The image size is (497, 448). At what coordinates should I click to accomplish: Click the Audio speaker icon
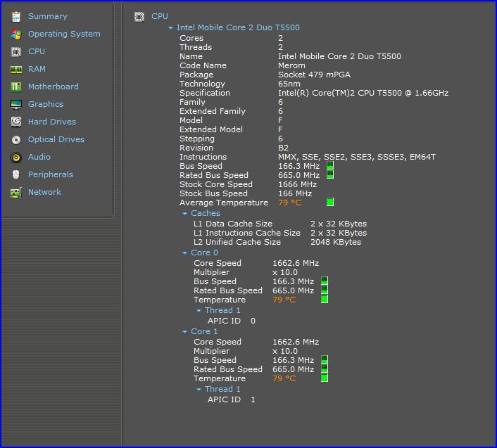pos(16,158)
